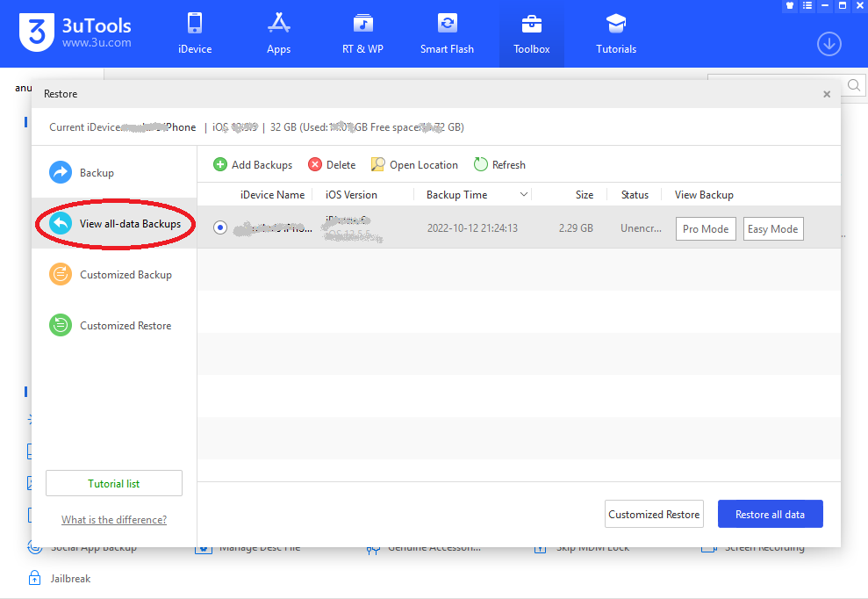Refresh the backup list
This screenshot has width=868, height=599.
pyautogui.click(x=500, y=164)
